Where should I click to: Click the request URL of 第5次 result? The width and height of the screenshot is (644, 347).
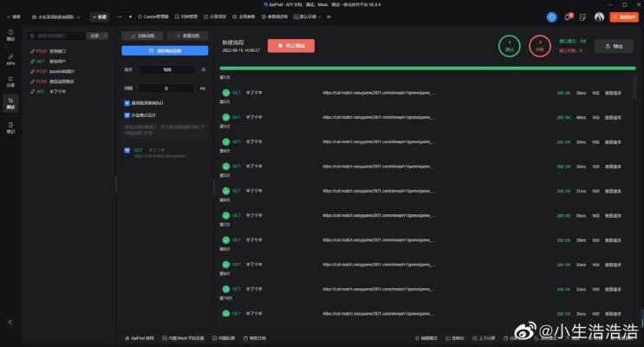(x=379, y=191)
